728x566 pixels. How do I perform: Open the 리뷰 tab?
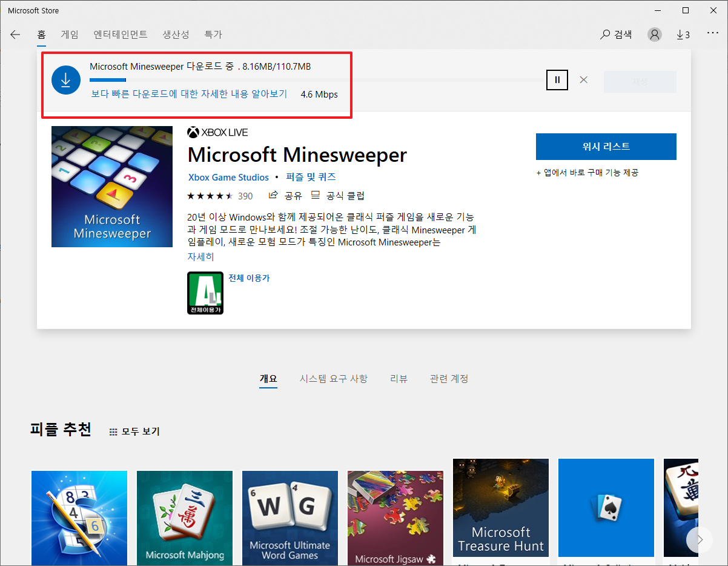click(399, 379)
